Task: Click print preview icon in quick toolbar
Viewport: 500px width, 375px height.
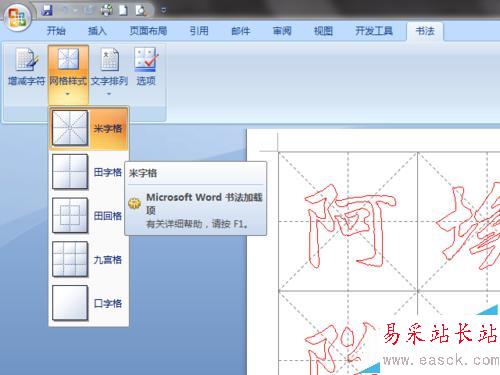Action: point(141,11)
